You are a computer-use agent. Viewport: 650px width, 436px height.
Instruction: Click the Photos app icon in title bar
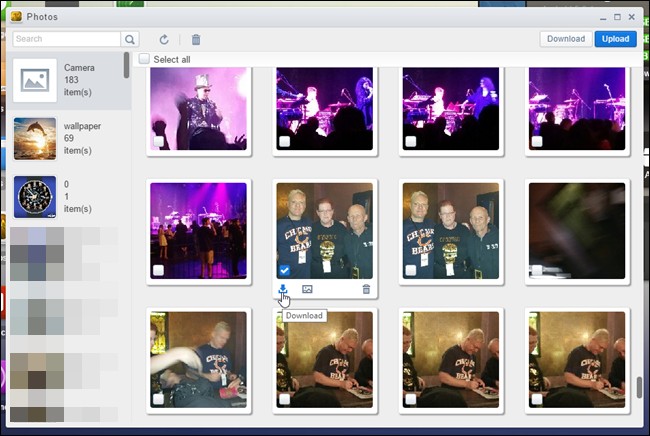(17, 17)
